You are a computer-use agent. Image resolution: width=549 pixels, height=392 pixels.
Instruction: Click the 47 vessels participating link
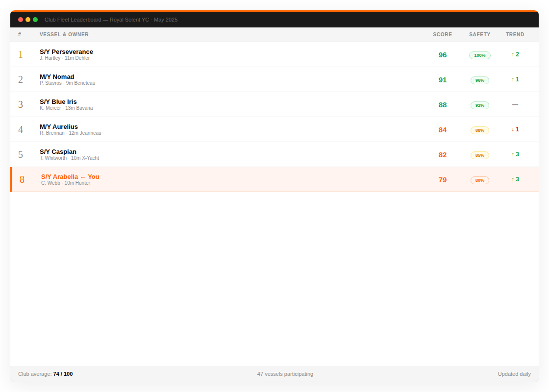click(x=285, y=374)
